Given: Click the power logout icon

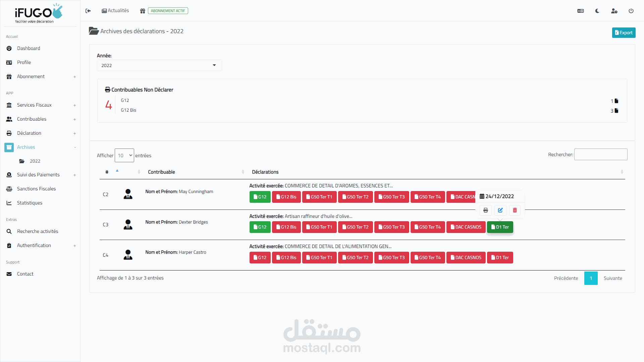Looking at the screenshot, I should (631, 11).
